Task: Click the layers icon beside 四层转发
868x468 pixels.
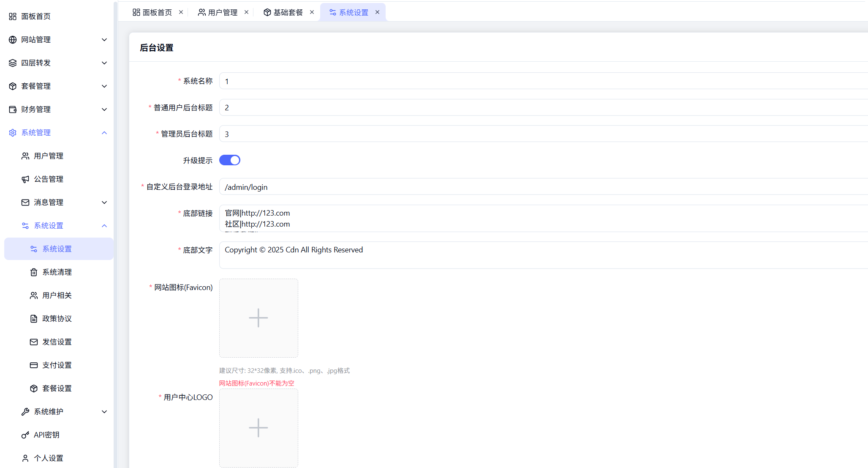Action: click(13, 63)
